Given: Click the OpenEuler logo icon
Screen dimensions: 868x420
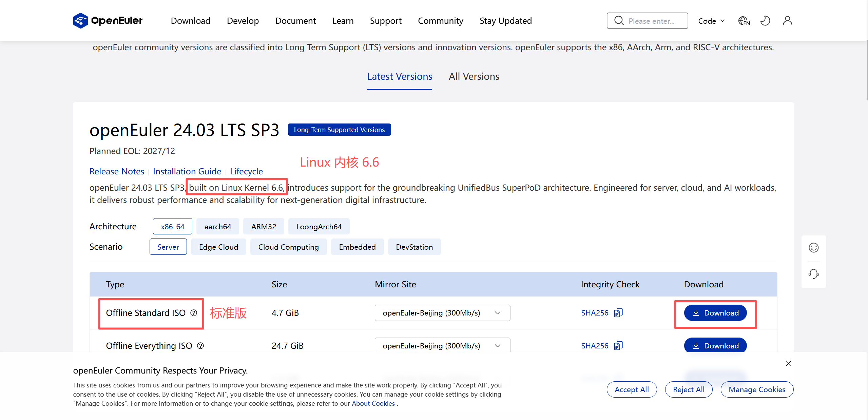Looking at the screenshot, I should (x=80, y=21).
